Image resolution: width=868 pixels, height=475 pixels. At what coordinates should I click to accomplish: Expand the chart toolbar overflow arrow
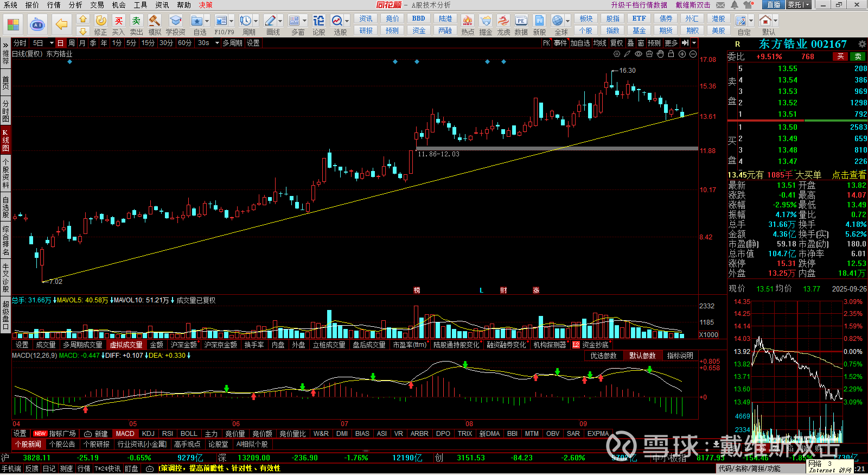694,43
